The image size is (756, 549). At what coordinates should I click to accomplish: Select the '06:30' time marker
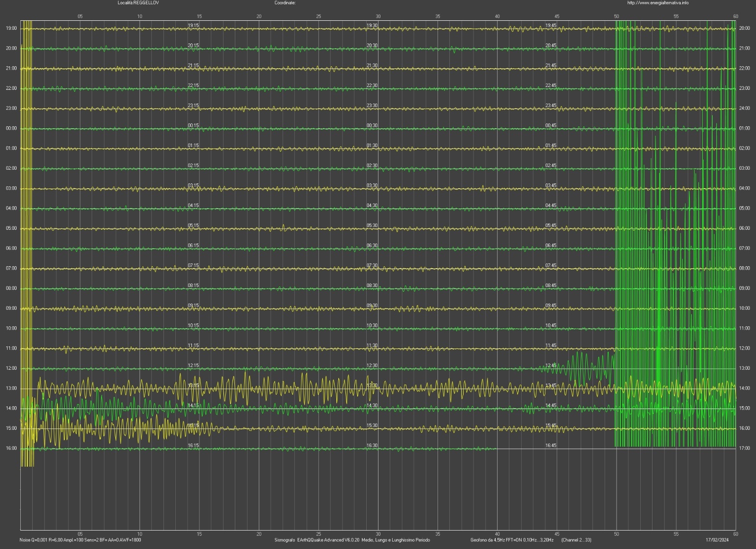pos(372,246)
